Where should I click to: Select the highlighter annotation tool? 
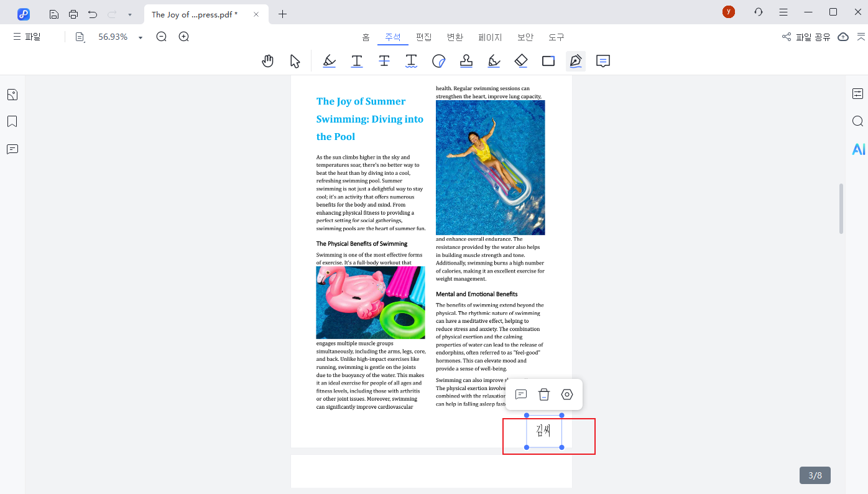pyautogui.click(x=330, y=61)
